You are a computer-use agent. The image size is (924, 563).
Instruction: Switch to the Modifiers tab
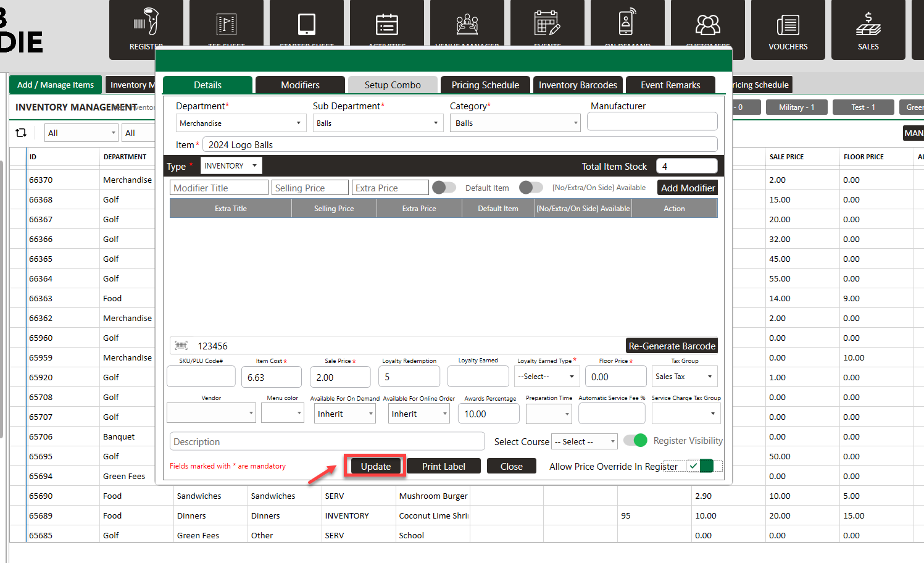click(x=300, y=85)
